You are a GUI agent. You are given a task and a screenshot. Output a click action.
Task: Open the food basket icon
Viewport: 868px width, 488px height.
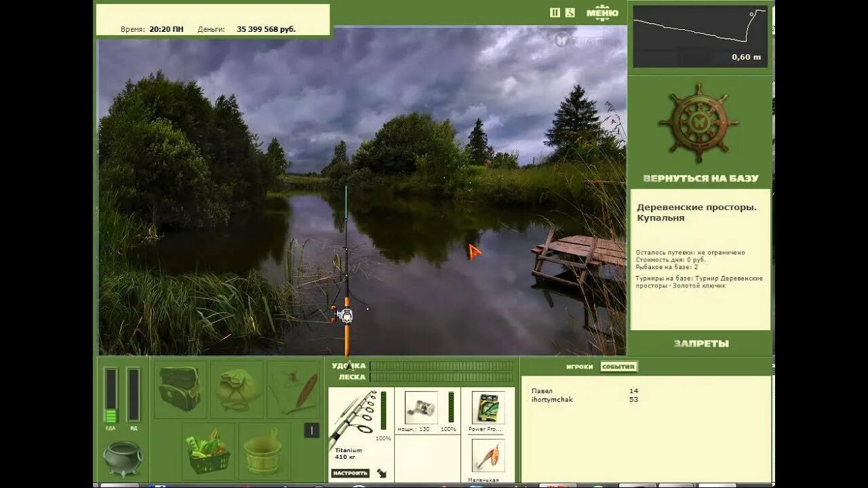tap(208, 451)
